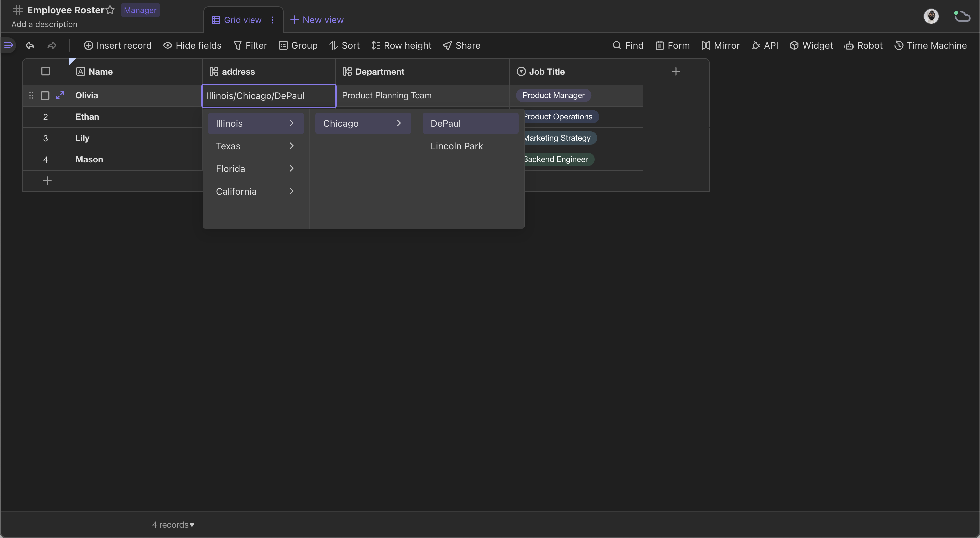
Task: Select the Olivia name cell
Action: (x=135, y=96)
